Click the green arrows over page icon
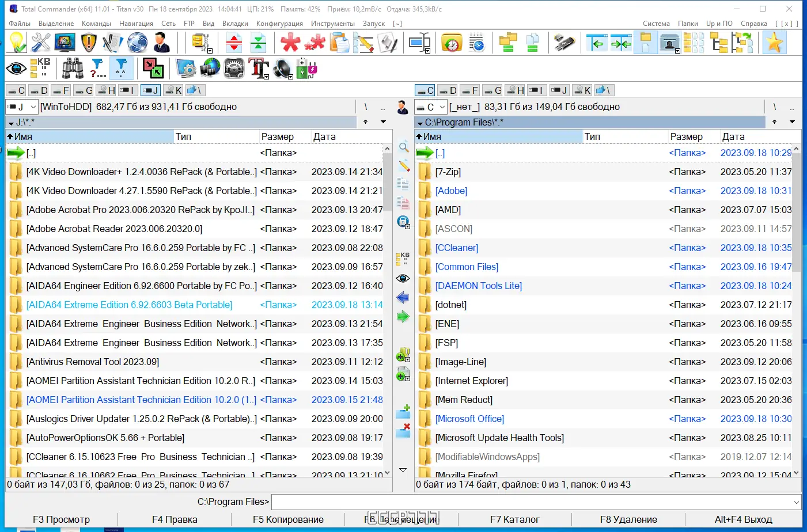This screenshot has width=807, height=532. (259, 43)
